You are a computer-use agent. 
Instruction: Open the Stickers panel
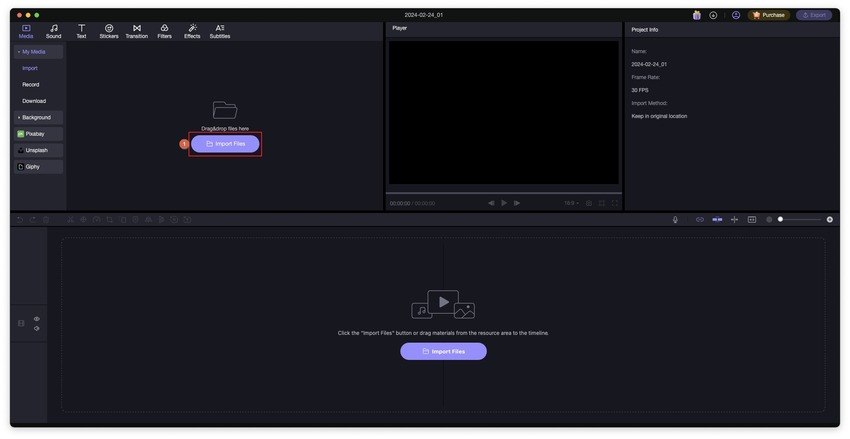pos(109,31)
